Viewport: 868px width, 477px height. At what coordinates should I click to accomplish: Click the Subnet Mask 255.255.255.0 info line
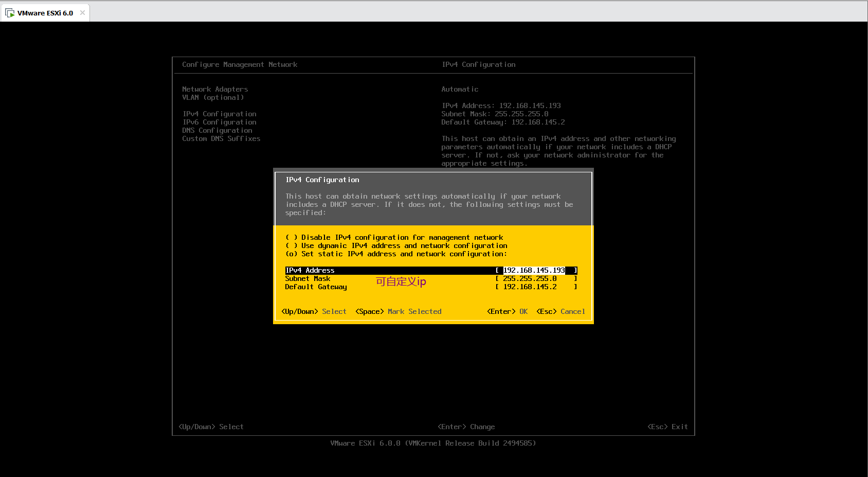click(x=495, y=114)
